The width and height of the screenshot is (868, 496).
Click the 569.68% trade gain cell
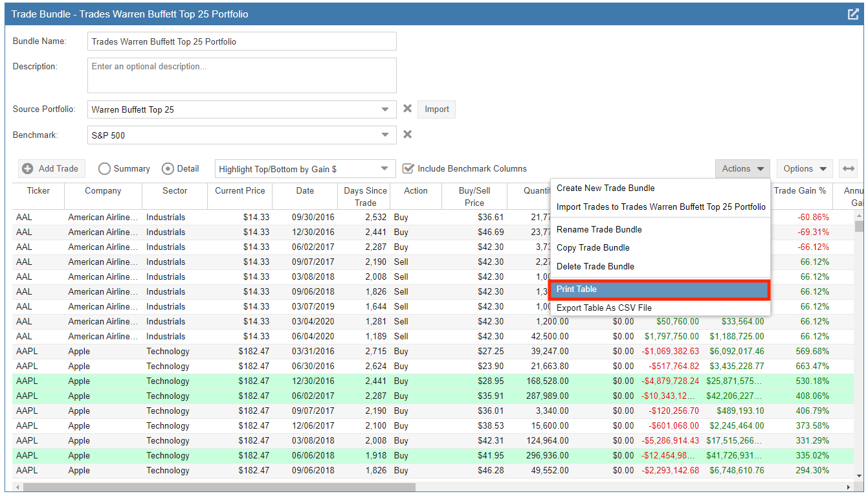tap(800, 351)
